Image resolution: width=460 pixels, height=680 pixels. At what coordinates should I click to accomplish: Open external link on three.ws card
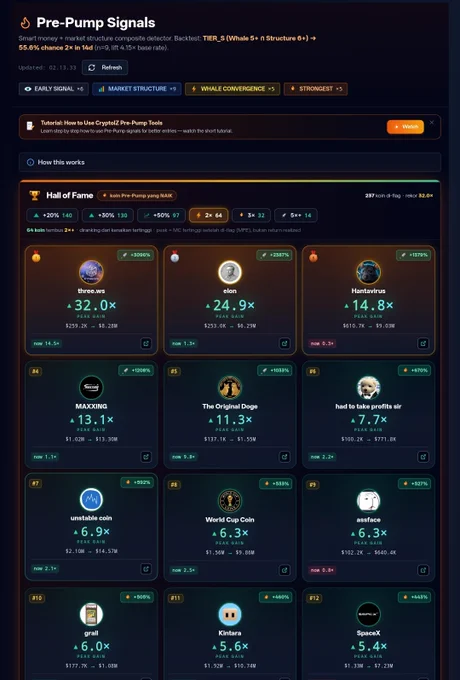click(x=146, y=343)
